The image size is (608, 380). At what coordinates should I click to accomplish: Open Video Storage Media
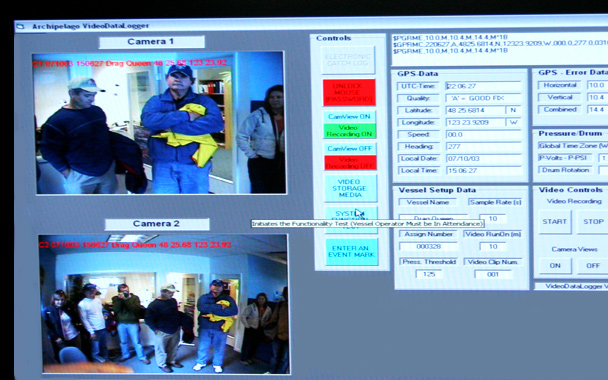[x=350, y=188]
